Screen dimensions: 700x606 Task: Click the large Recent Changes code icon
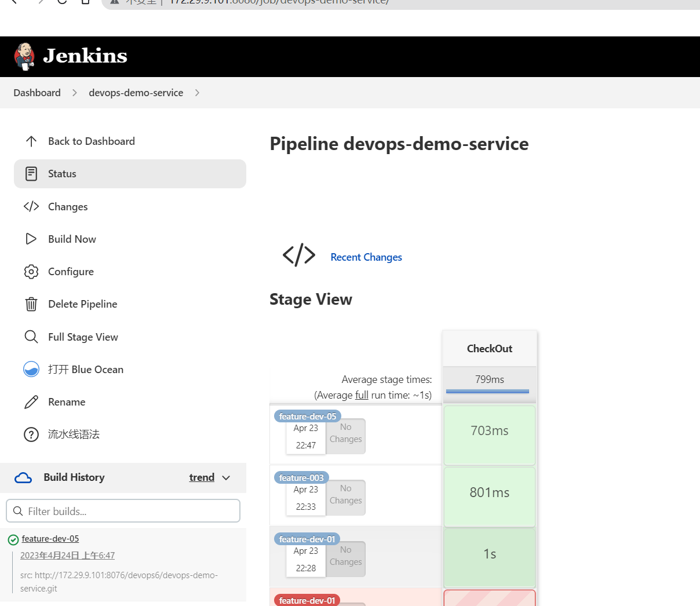(299, 255)
